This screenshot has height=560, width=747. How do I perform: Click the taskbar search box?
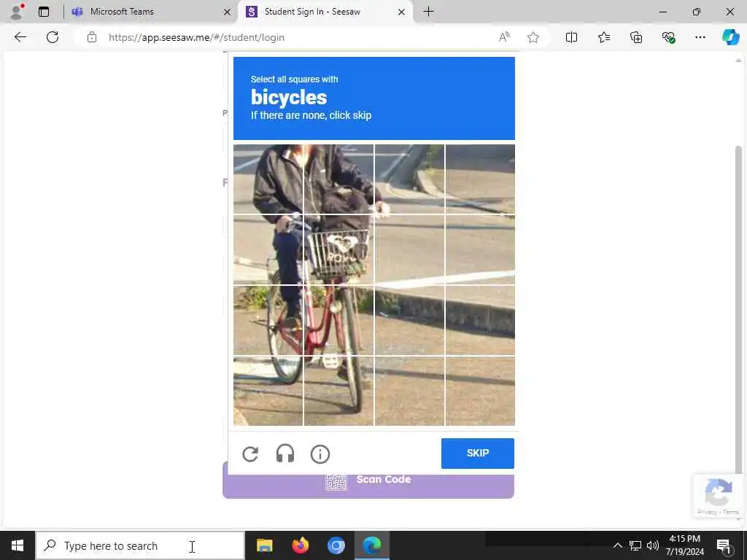pos(141,545)
